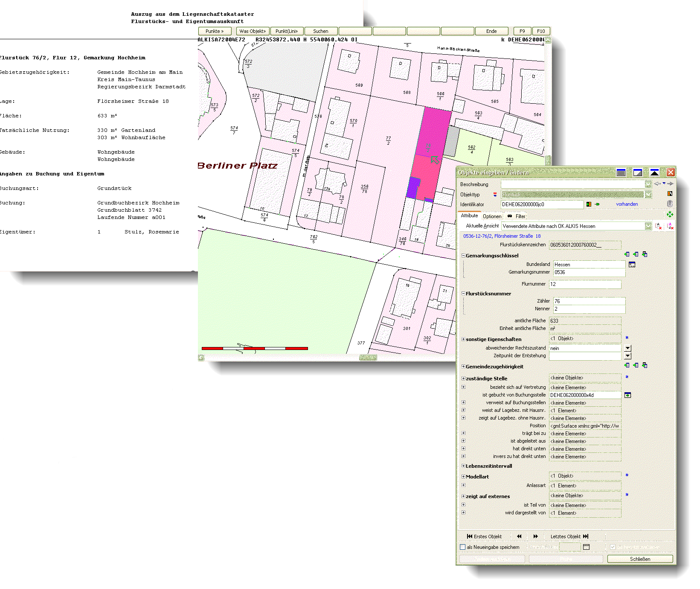The image size is (700, 589).
Task: Click 'Was Objekt»' in the map toolbar
Action: point(253,31)
